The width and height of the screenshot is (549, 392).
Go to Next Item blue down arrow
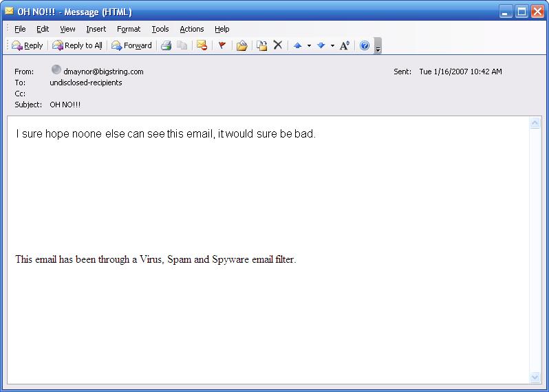(321, 45)
